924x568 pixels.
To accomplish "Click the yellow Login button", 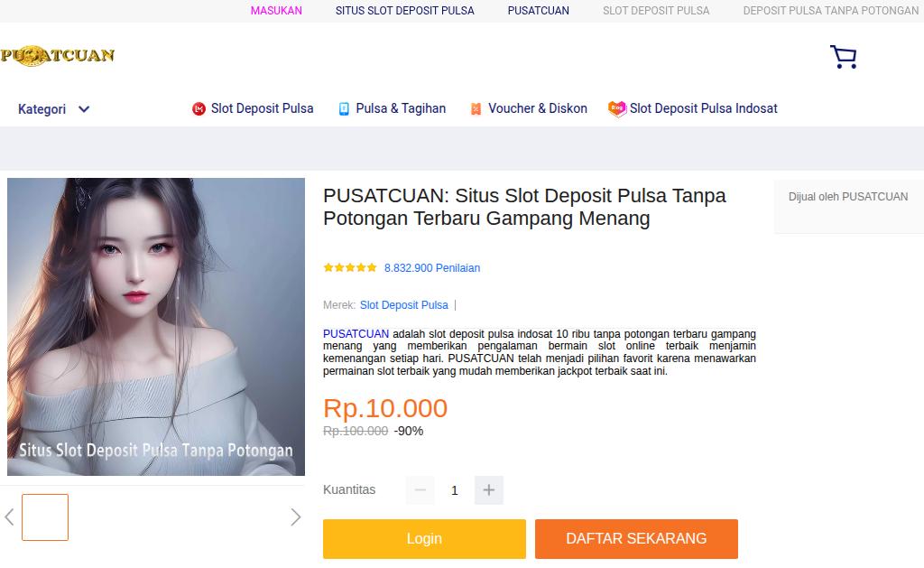I will pyautogui.click(x=424, y=539).
